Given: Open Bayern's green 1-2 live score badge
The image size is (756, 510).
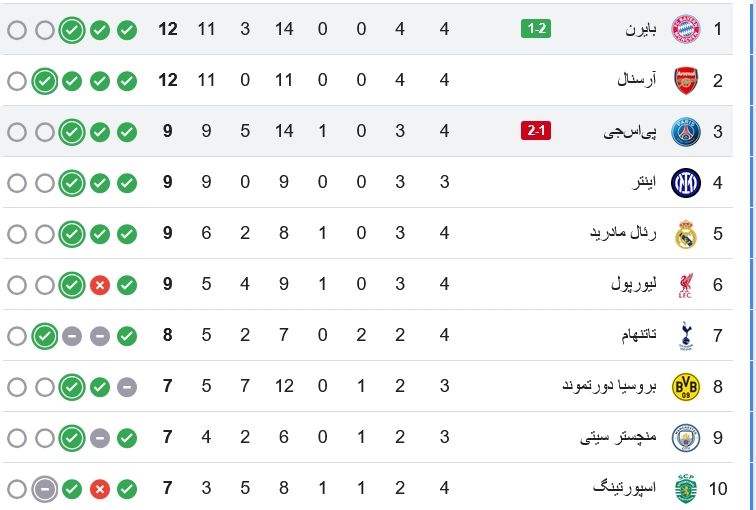Looking at the screenshot, I should [x=536, y=29].
